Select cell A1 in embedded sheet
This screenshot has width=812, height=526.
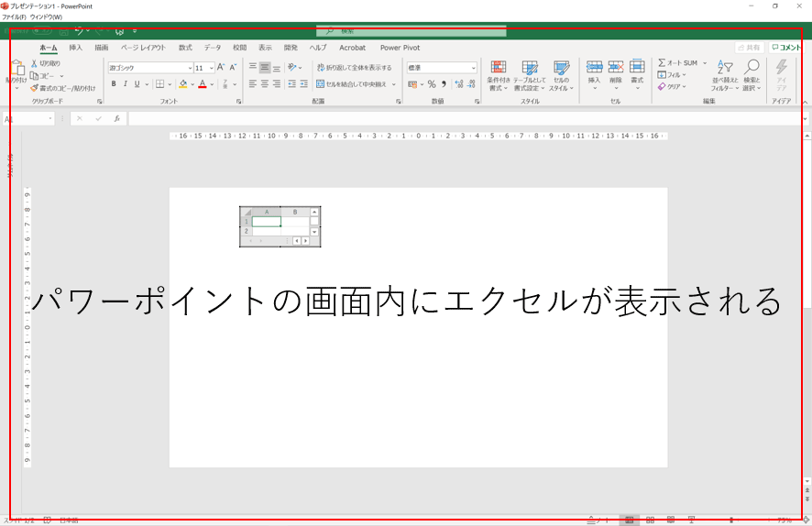tap(266, 222)
